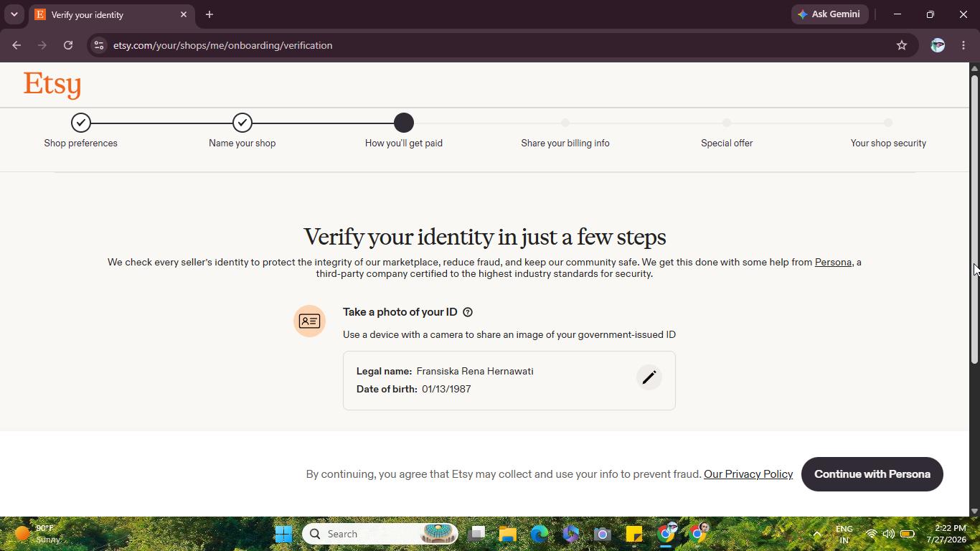Open Copilot from the taskbar

coord(571,534)
